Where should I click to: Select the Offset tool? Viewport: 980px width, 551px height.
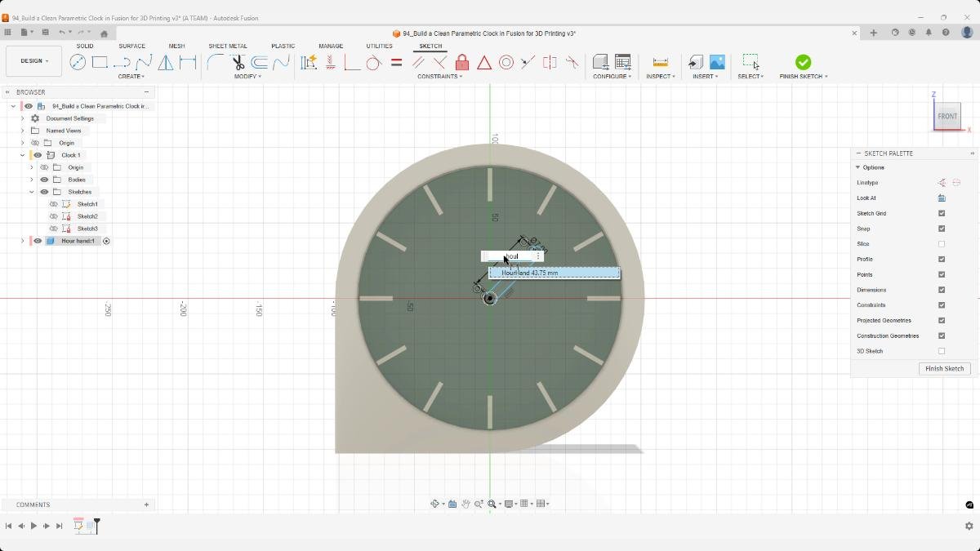pyautogui.click(x=260, y=62)
